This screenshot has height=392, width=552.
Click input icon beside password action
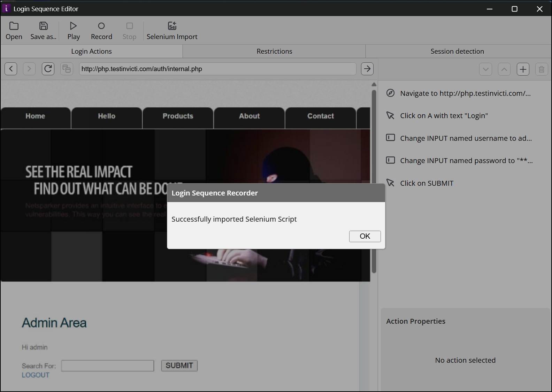click(391, 160)
